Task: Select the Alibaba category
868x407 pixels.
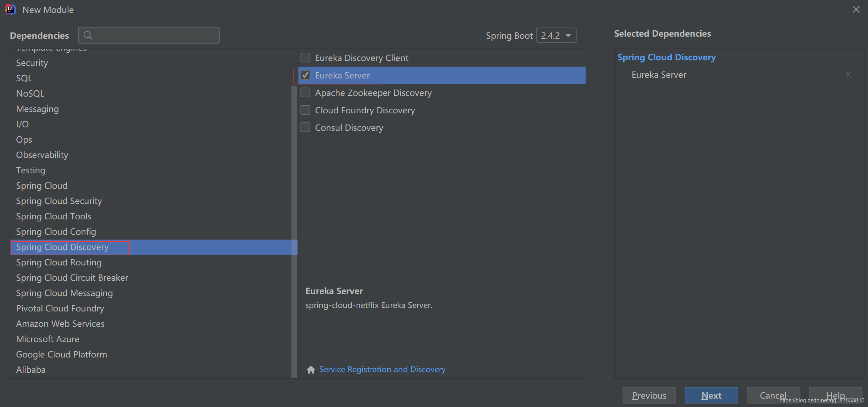Action: tap(31, 370)
